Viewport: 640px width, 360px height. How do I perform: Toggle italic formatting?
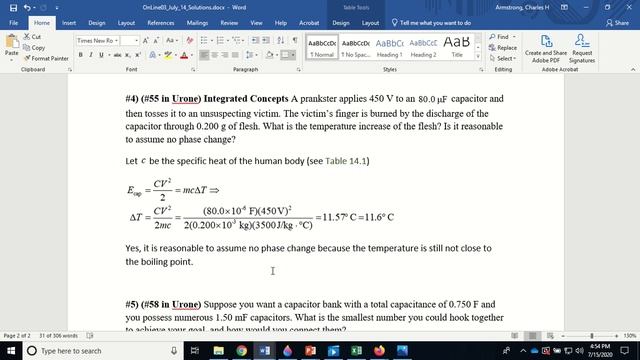click(91, 55)
